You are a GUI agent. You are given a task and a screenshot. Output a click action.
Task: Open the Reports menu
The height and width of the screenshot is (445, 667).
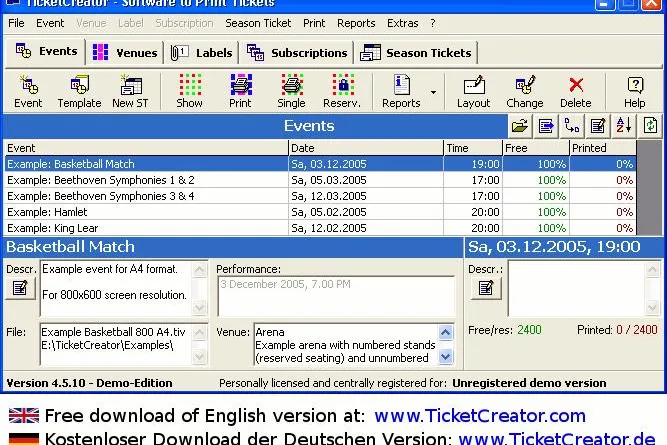(356, 23)
